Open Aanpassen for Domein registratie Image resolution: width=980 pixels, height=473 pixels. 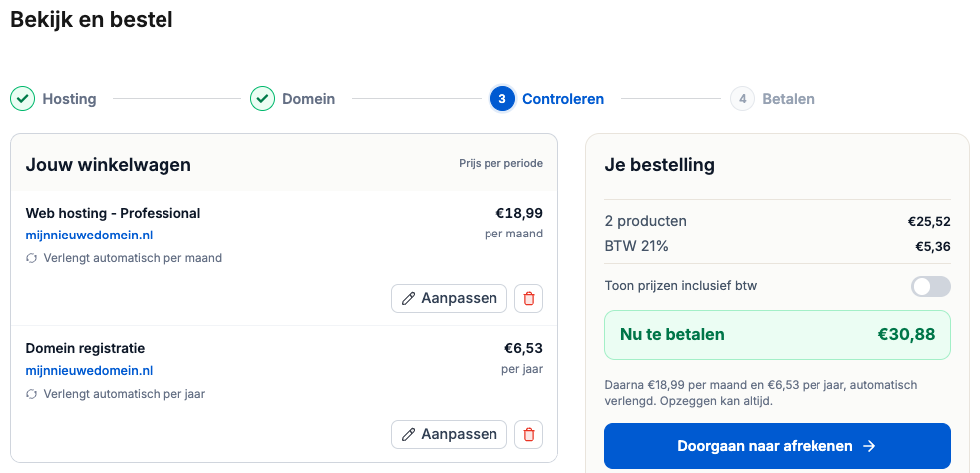[x=449, y=434]
